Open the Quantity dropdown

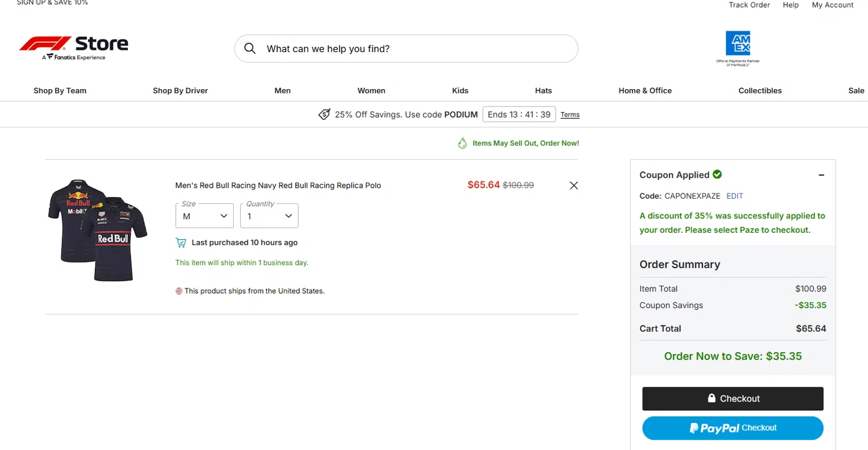269,216
